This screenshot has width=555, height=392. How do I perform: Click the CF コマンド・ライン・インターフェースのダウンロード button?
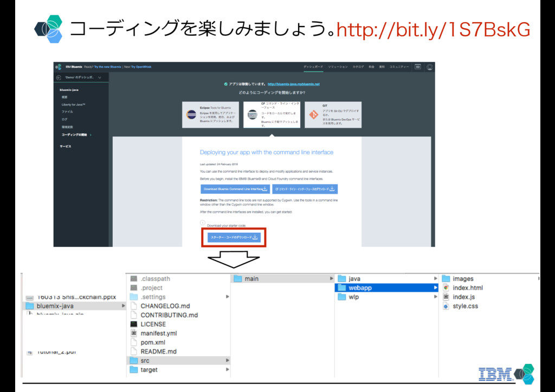point(305,189)
